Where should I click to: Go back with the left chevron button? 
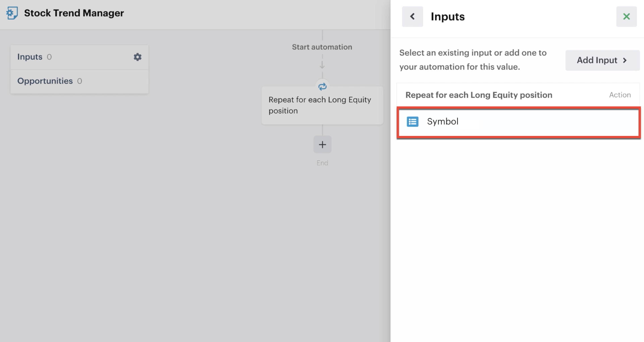pyautogui.click(x=413, y=17)
